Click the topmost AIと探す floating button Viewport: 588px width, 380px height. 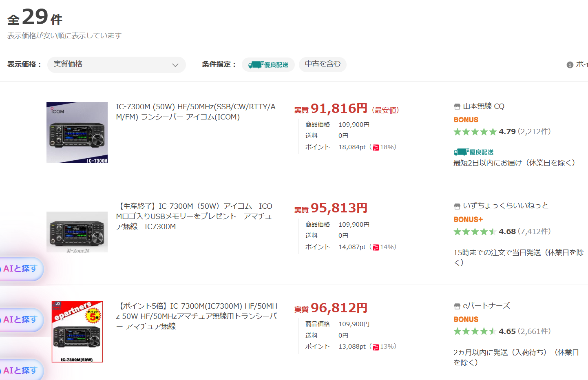coord(20,269)
